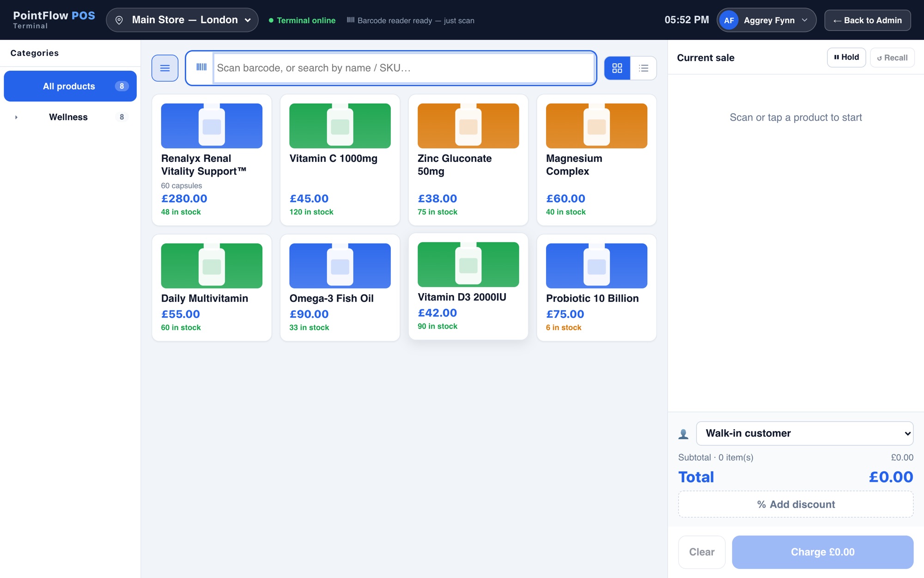
Task: Click the £280.00 price on Renalyx
Action: point(184,198)
